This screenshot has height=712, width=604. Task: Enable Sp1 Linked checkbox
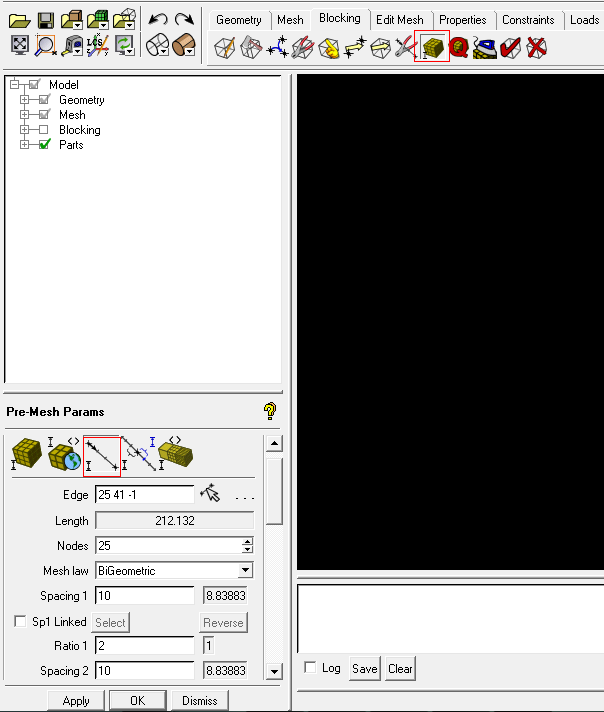(20, 621)
